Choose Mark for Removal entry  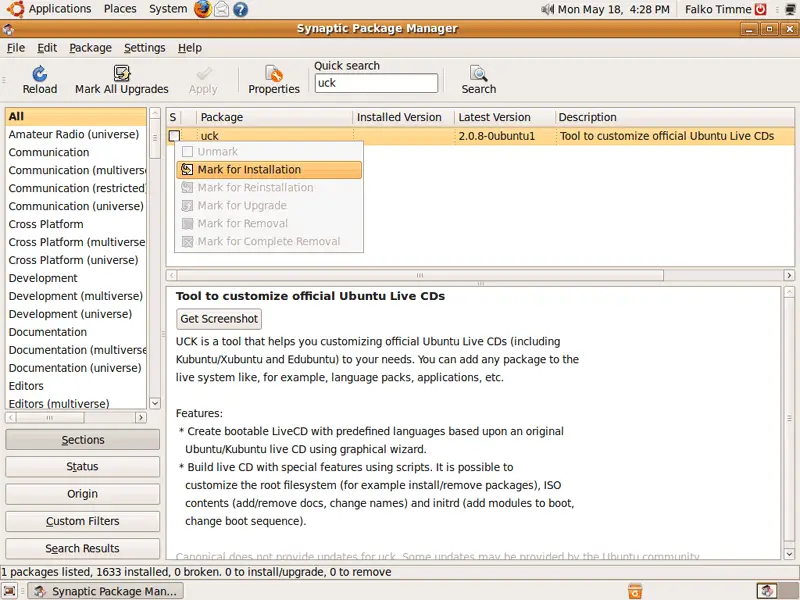tap(269, 223)
